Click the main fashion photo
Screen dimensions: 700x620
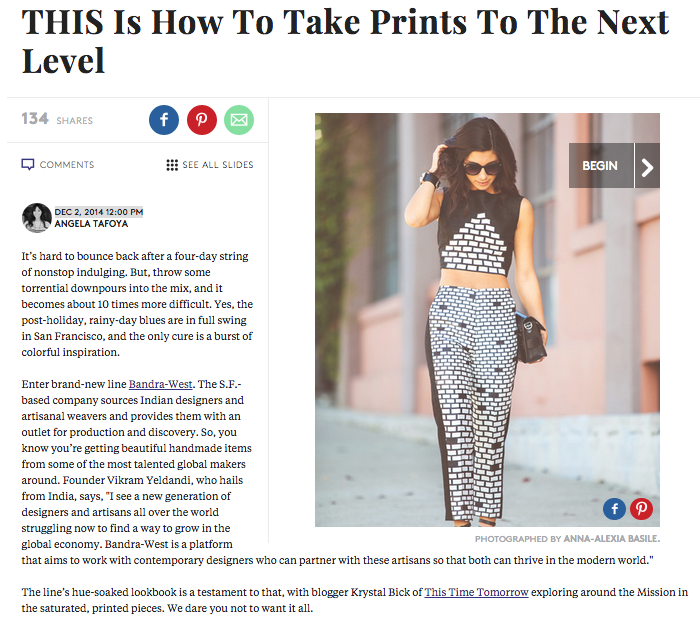pyautogui.click(x=487, y=320)
